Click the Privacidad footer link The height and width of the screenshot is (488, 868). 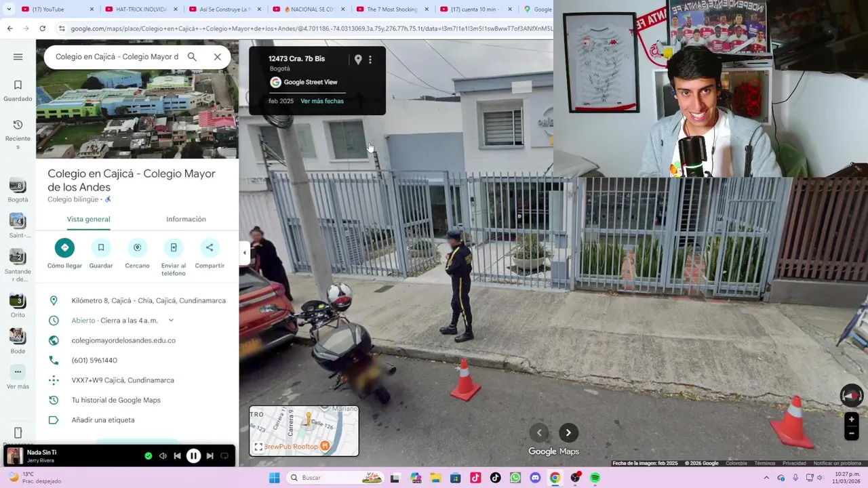pyautogui.click(x=794, y=464)
